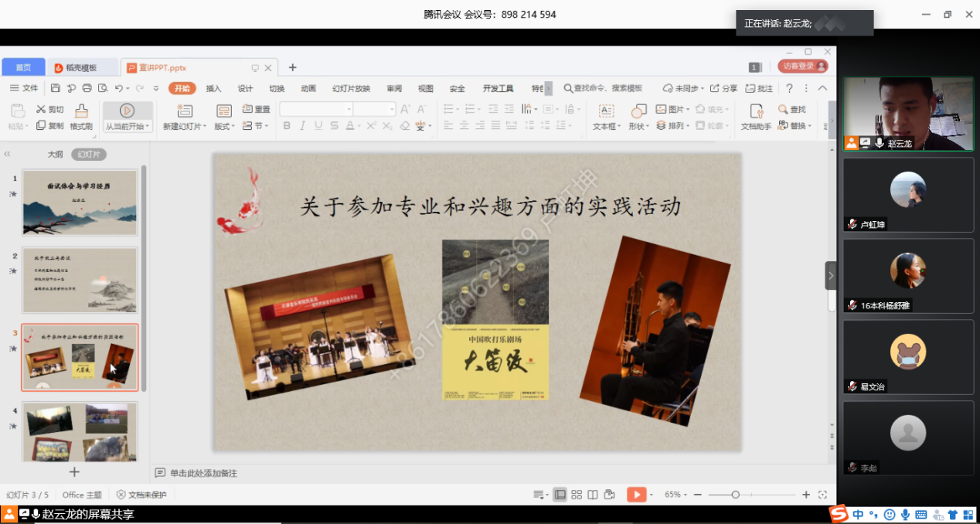The image size is (980, 524).
Task: Switch to the 设计 ribbon tab
Action: click(245, 88)
